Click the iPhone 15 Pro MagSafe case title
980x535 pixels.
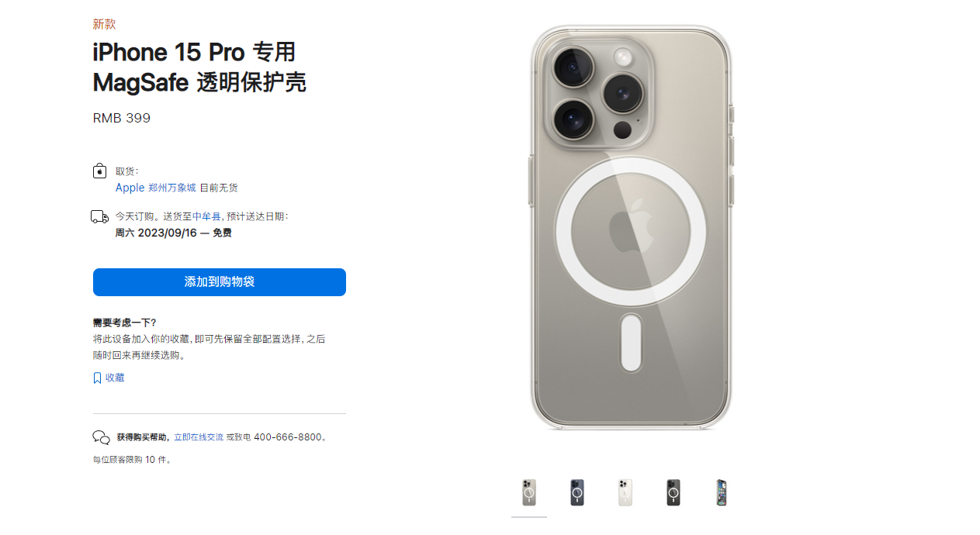pyautogui.click(x=199, y=67)
